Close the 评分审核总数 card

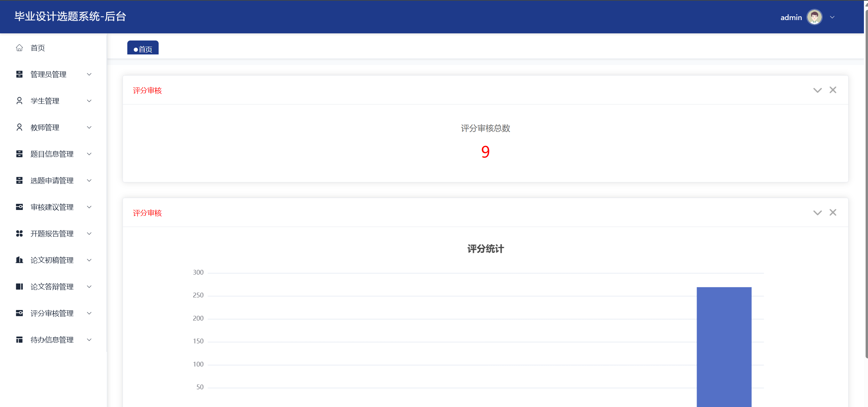(833, 90)
